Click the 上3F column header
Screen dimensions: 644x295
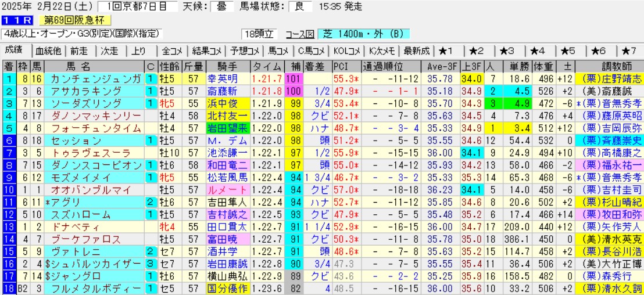[x=471, y=65]
